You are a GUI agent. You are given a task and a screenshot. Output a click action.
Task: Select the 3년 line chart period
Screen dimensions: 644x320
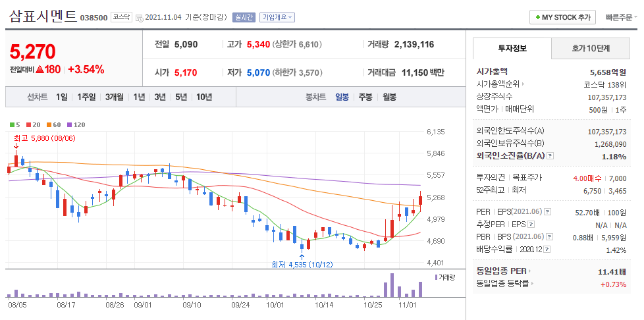point(160,97)
